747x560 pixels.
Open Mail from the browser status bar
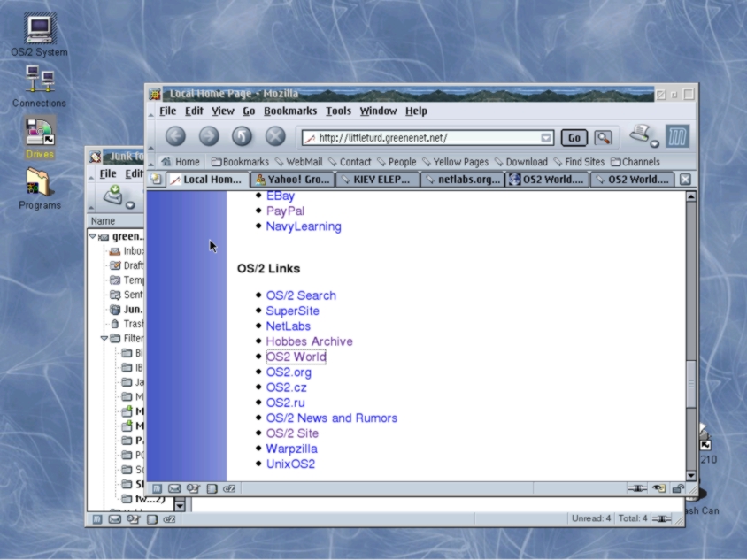point(174,488)
